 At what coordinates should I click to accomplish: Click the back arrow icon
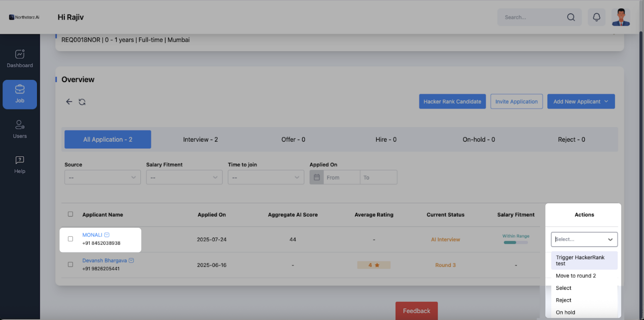tap(69, 102)
